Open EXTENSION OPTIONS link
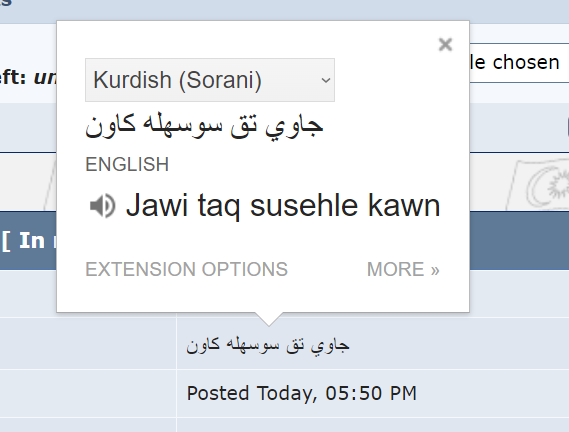Viewport: 569px width, 432px height. pos(187,269)
